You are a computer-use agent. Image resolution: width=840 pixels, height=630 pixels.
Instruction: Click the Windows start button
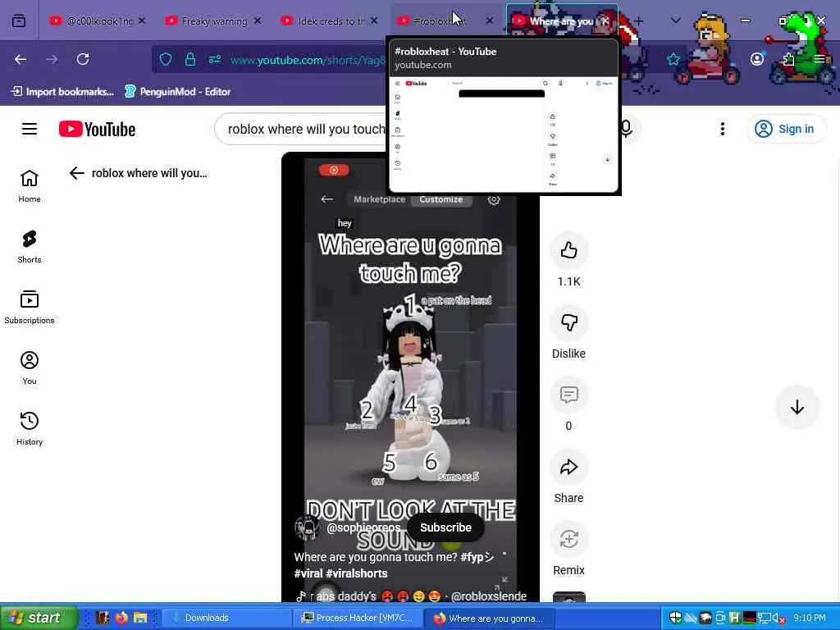(x=39, y=618)
